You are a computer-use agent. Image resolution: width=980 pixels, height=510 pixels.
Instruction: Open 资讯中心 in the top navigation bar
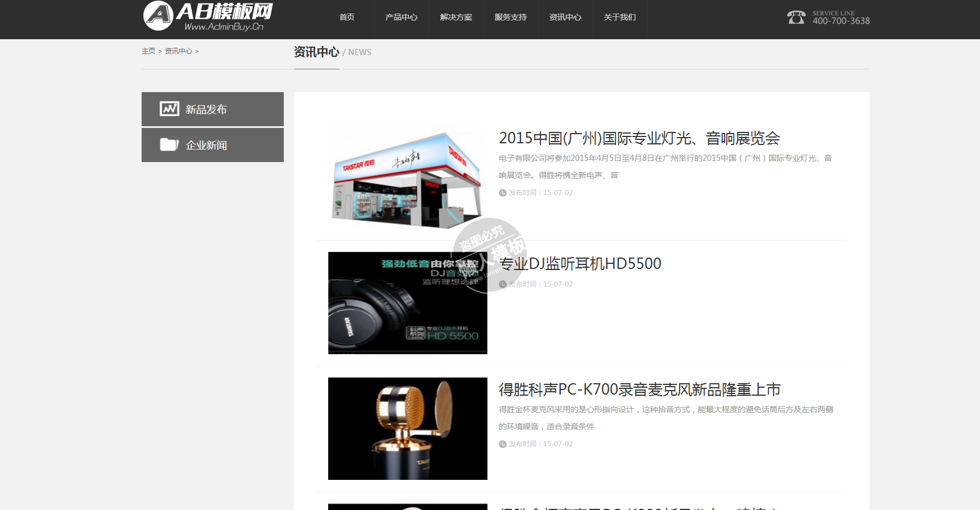click(565, 17)
